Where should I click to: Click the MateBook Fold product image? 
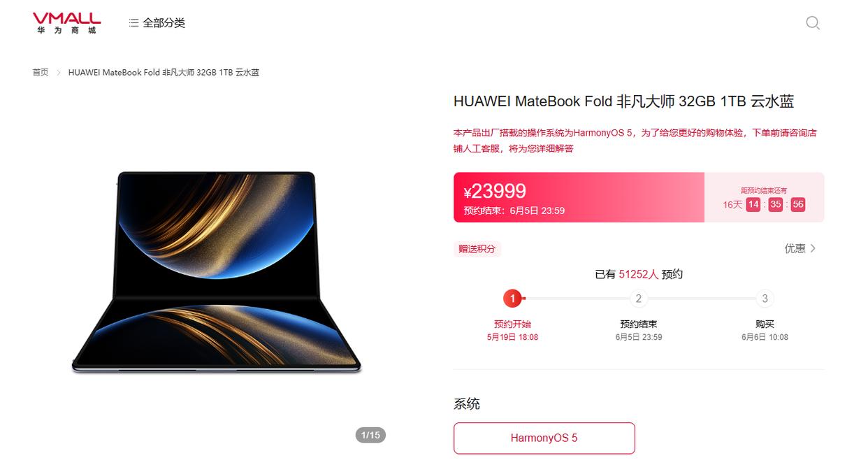pos(216,271)
